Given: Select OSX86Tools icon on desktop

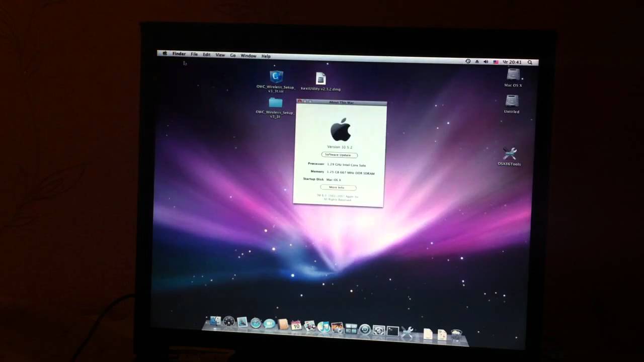Looking at the screenshot, I should [510, 153].
